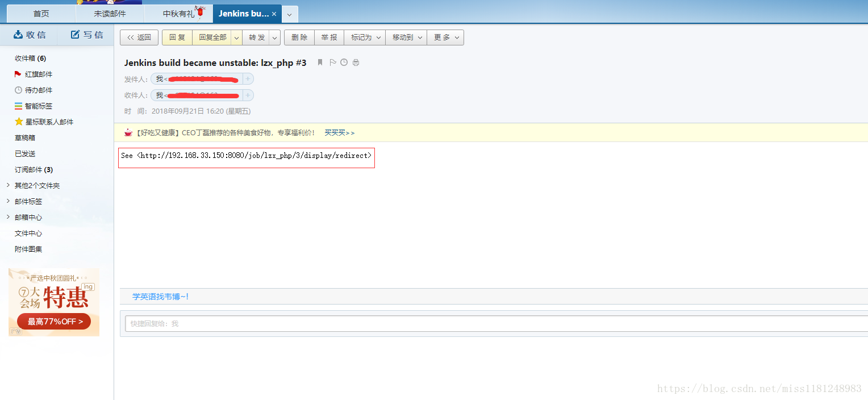
Task: Switch to the 中秋有礼 tab
Action: pos(178,14)
